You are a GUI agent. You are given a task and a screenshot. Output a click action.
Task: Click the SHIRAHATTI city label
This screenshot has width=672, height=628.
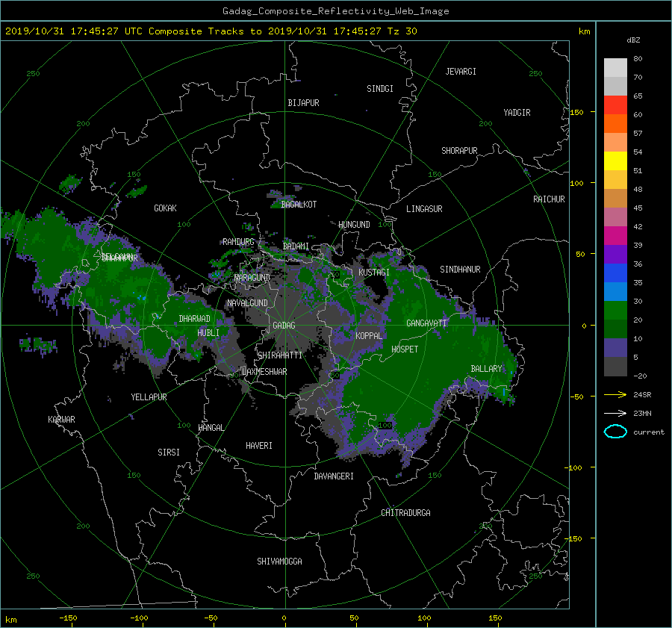coord(280,355)
